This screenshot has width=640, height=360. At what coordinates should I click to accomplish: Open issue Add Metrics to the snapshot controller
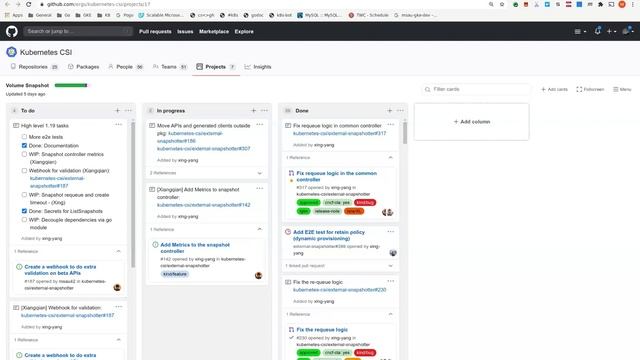pyautogui.click(x=195, y=248)
